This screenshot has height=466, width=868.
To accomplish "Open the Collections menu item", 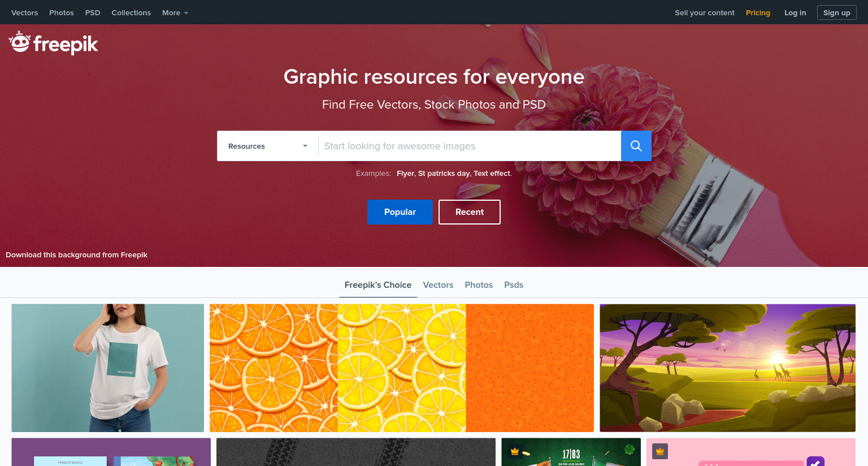I will click(x=131, y=12).
